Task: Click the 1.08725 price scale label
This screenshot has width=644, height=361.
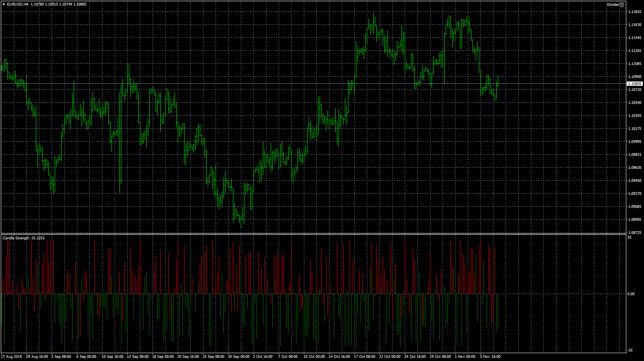Action: pyautogui.click(x=634, y=233)
